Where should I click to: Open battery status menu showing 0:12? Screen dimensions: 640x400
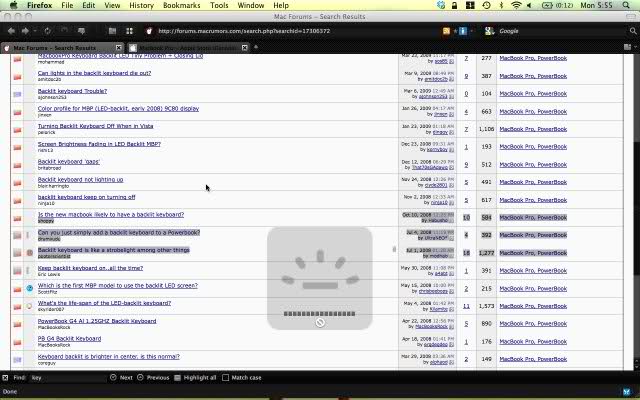(558, 5)
